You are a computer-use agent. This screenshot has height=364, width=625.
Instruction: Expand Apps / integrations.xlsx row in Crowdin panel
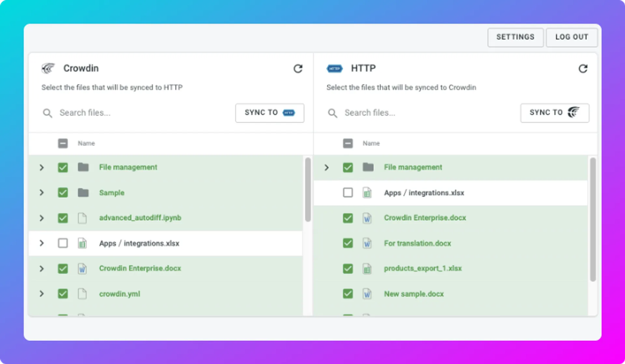click(x=42, y=243)
